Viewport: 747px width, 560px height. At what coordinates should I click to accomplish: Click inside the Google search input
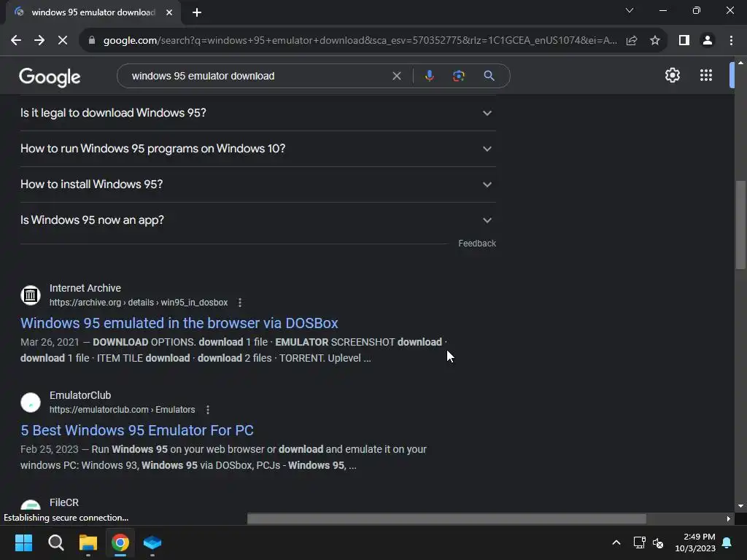tap(258, 76)
